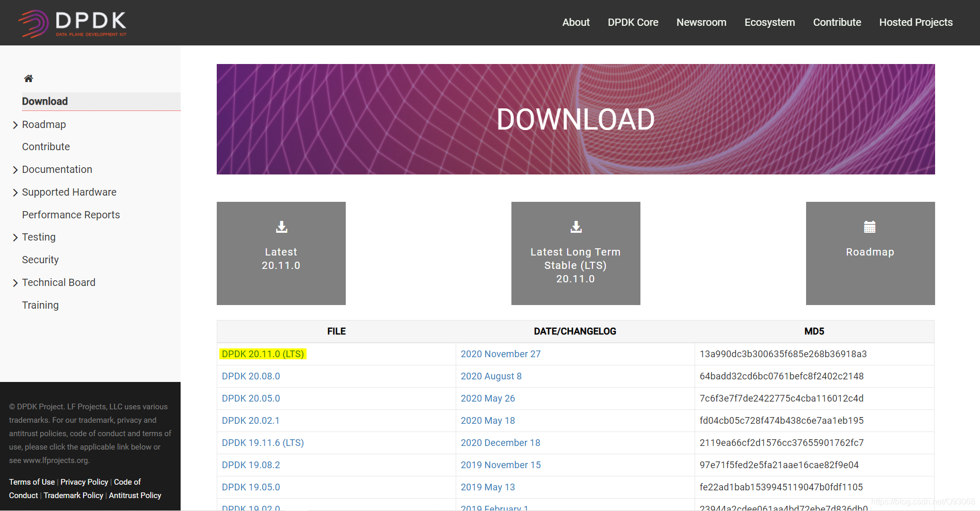Image resolution: width=980 pixels, height=511 pixels.
Task: Open Security in the sidebar
Action: 40,260
